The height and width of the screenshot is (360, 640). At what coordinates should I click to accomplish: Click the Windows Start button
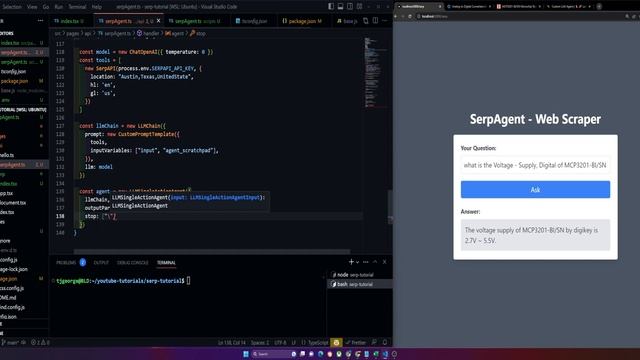pyautogui.click(x=246, y=354)
